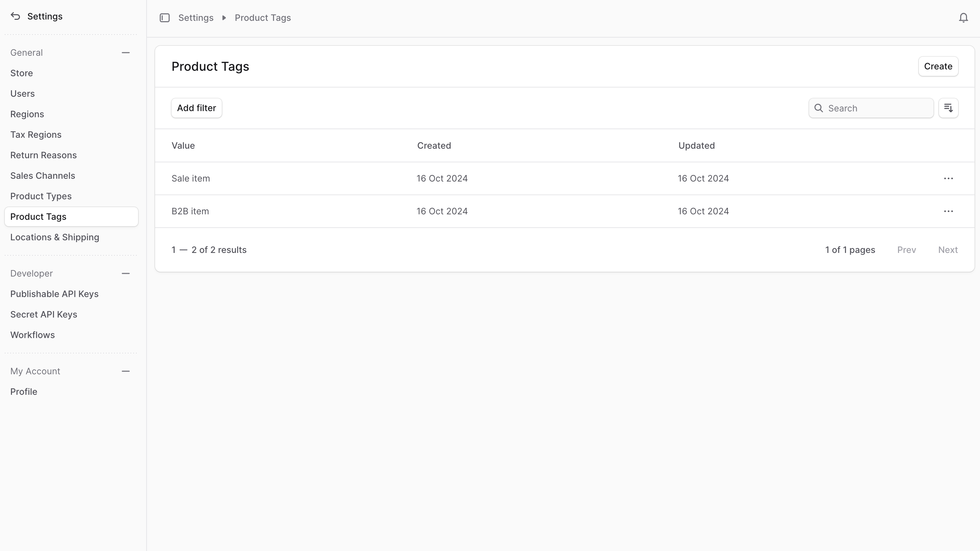Open Return Reasons settings

pyautogui.click(x=43, y=155)
